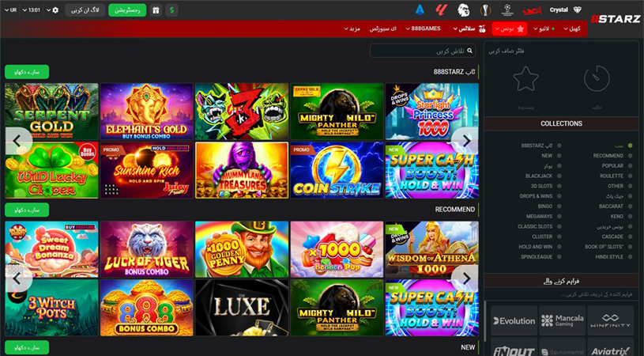Show recent games with the clock icon
This screenshot has width=644, height=356.
(597, 79)
